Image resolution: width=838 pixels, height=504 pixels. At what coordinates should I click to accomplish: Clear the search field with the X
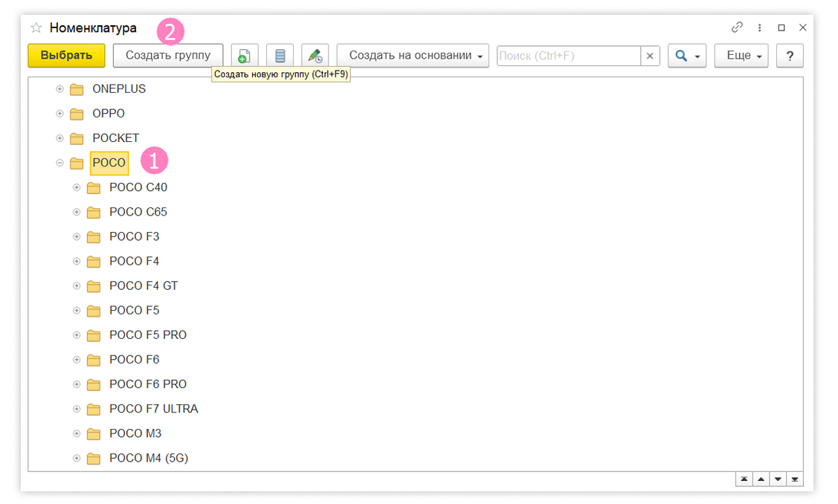pos(650,56)
